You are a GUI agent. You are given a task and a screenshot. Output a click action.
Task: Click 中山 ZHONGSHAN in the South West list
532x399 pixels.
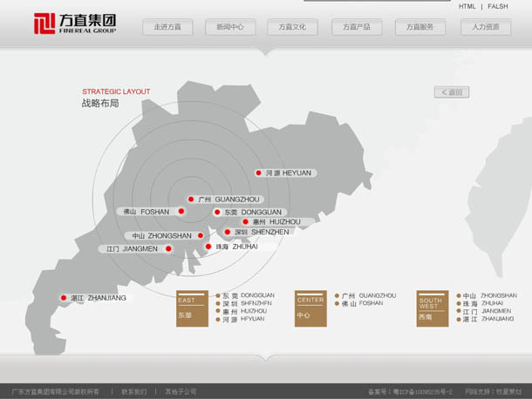tap(487, 295)
